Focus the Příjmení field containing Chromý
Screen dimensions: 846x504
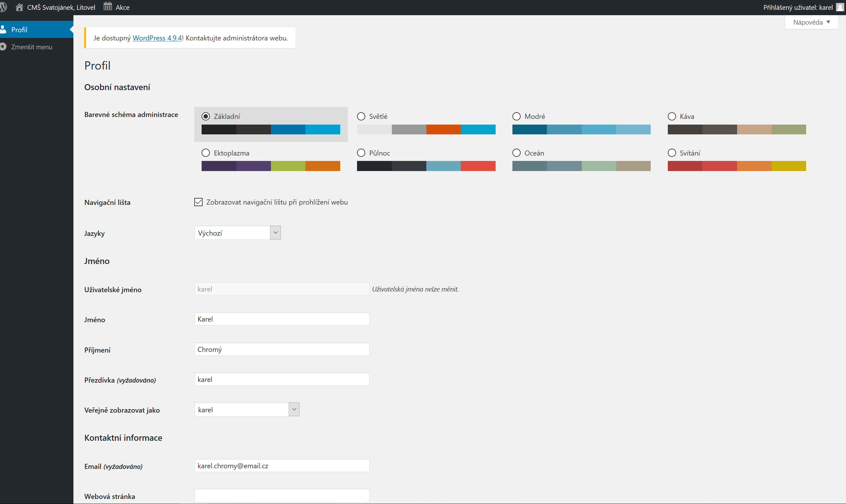282,349
